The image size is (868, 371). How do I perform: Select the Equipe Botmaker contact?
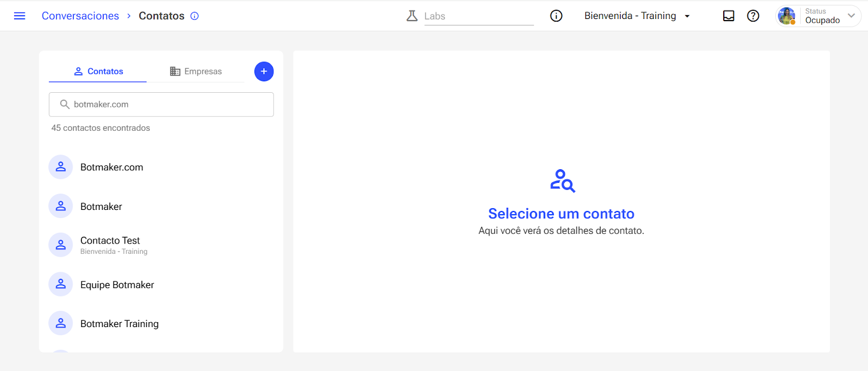point(161,284)
